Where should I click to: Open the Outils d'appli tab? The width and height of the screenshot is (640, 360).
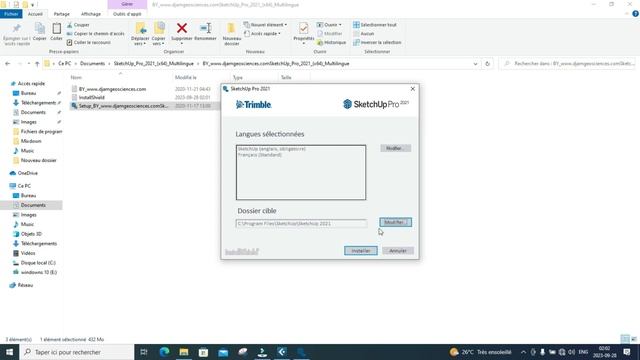click(127, 14)
